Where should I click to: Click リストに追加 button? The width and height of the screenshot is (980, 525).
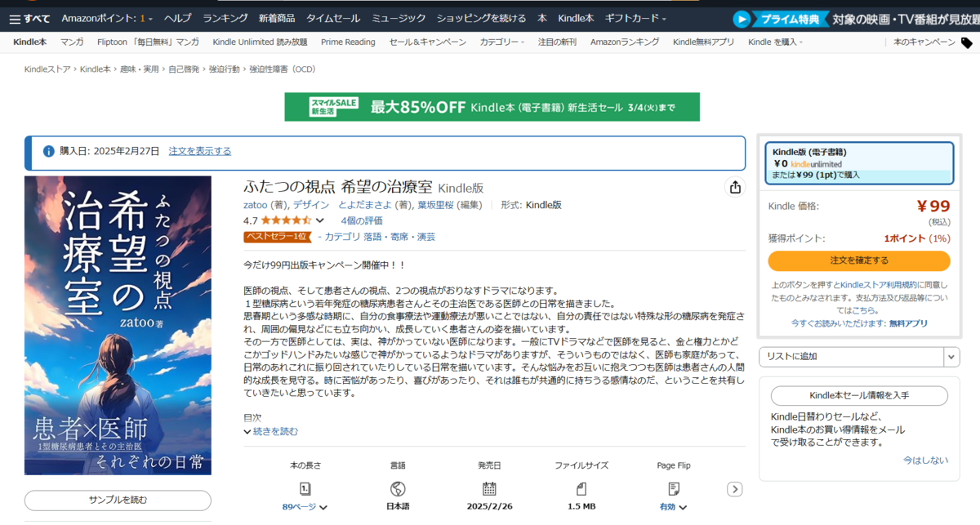(x=852, y=357)
